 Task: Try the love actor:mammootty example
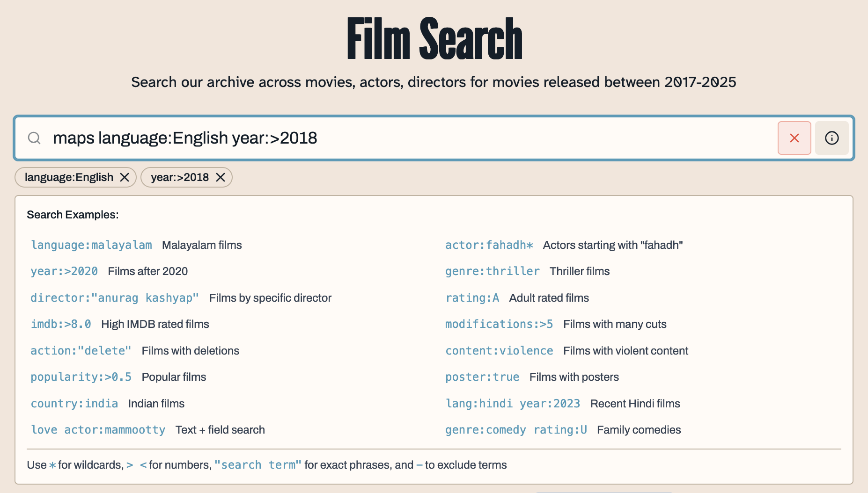(98, 430)
